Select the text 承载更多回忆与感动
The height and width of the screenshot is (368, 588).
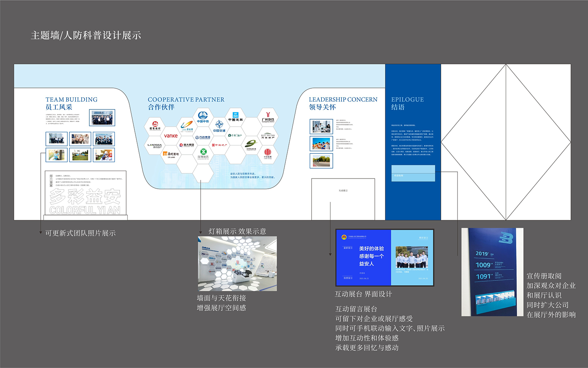(367, 348)
